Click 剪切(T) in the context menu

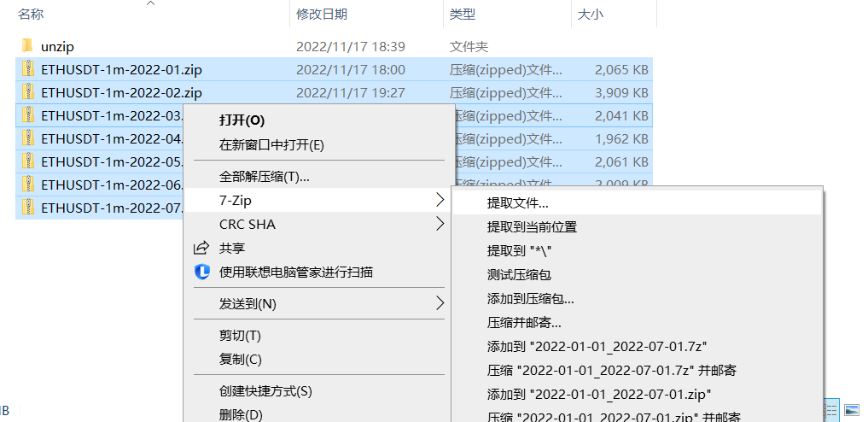click(240, 335)
